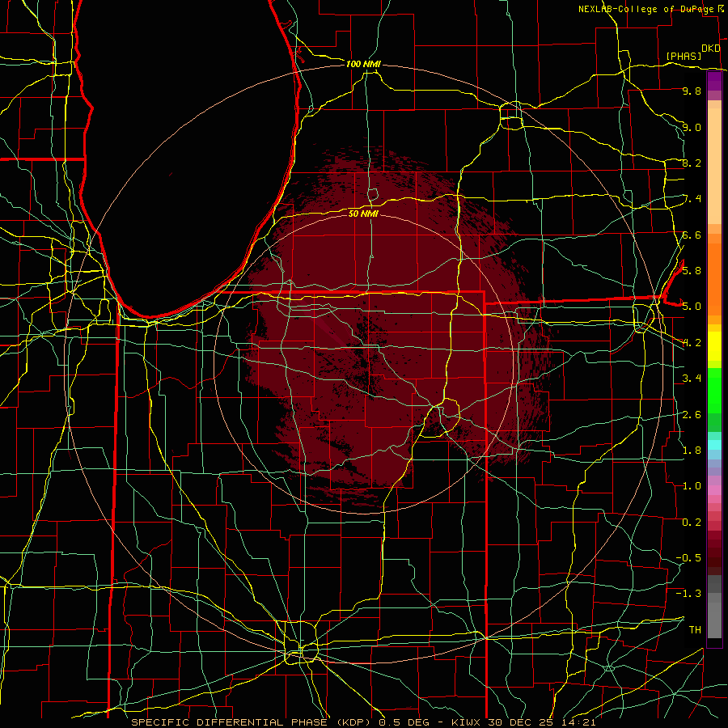Click the 9.8 legend value
Screen dimensions: 728x728
point(692,91)
